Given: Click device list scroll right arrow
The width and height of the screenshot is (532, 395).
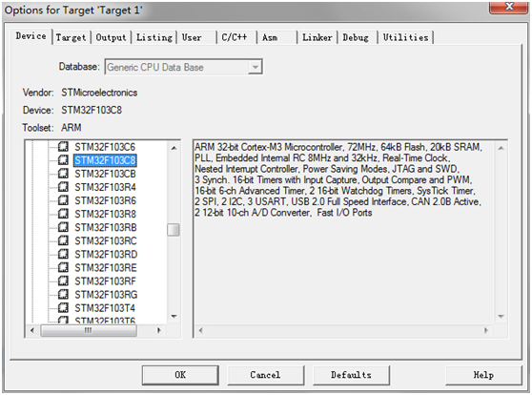Looking at the screenshot, I should (x=158, y=330).
